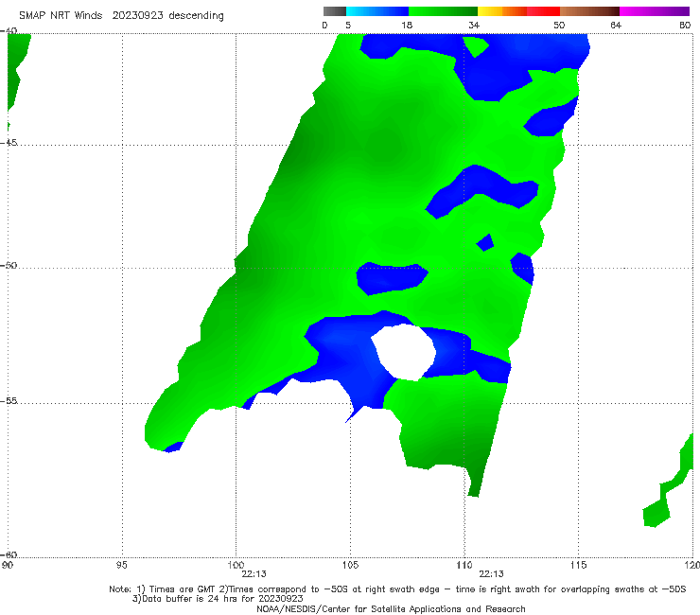This screenshot has height=615, width=700.
Task: Click the longitude label '110'
Action: 464,565
